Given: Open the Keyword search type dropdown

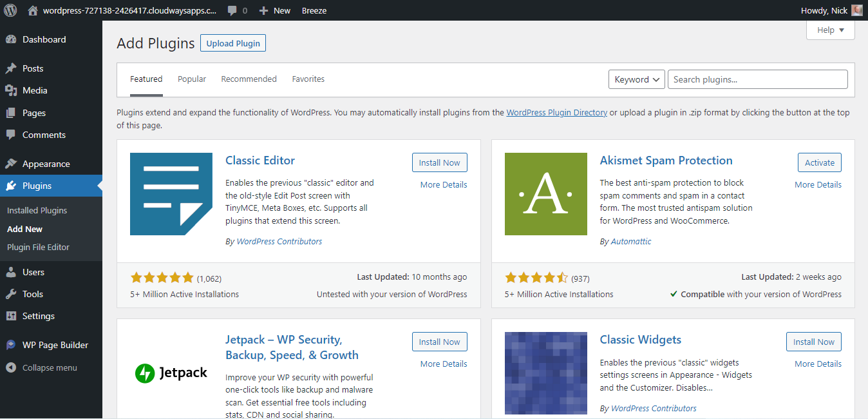Looking at the screenshot, I should (x=636, y=79).
